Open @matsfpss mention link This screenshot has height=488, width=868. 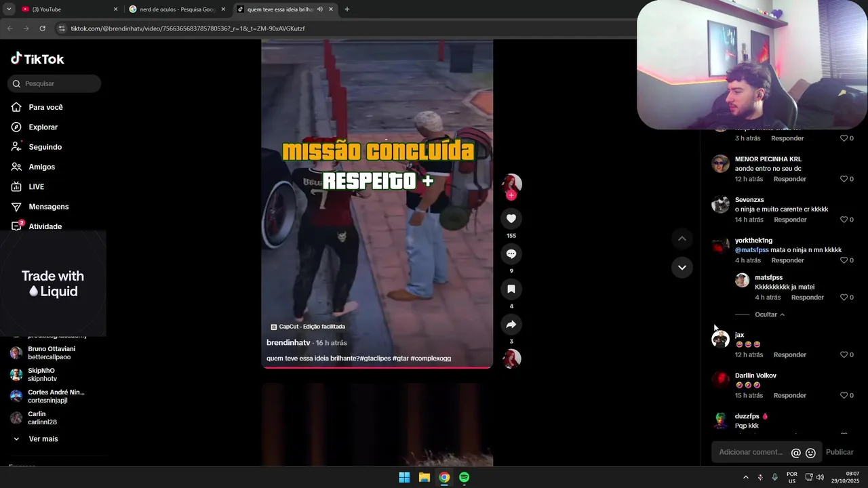752,249
